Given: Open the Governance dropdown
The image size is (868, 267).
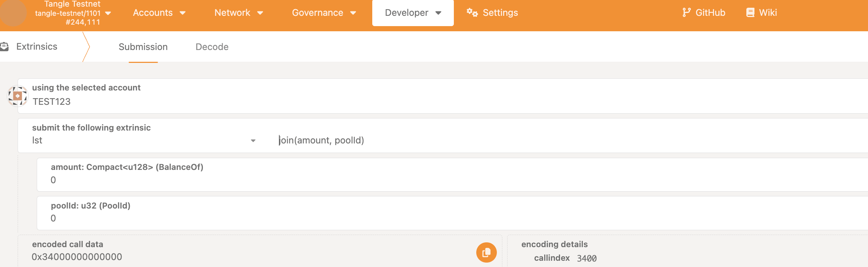Looking at the screenshot, I should [x=324, y=13].
